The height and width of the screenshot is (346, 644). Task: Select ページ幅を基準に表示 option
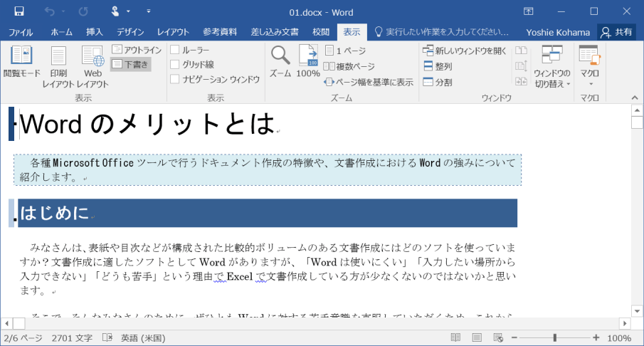pyautogui.click(x=369, y=82)
